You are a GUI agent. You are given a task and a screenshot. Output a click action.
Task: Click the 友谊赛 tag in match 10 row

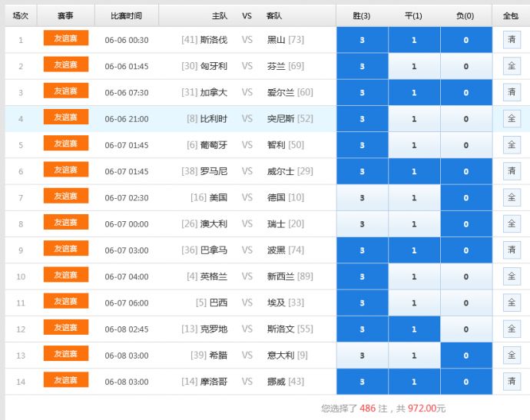pos(66,275)
